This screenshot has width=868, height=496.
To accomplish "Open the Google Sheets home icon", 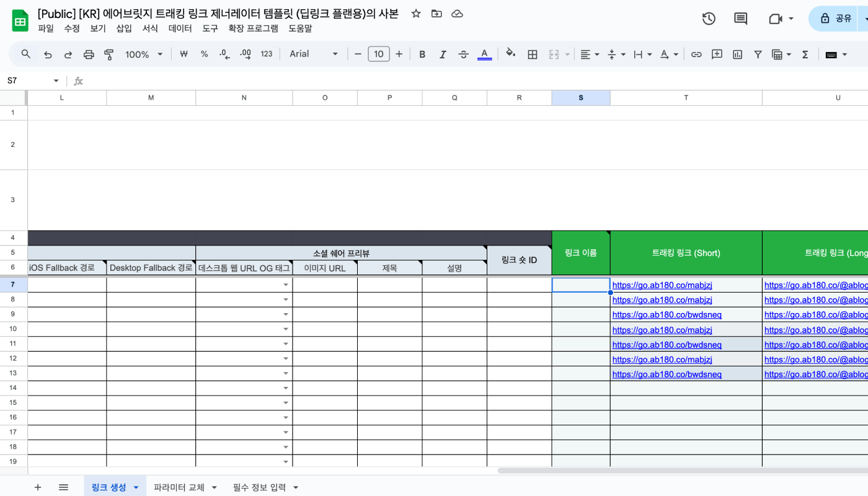I will tap(20, 20).
